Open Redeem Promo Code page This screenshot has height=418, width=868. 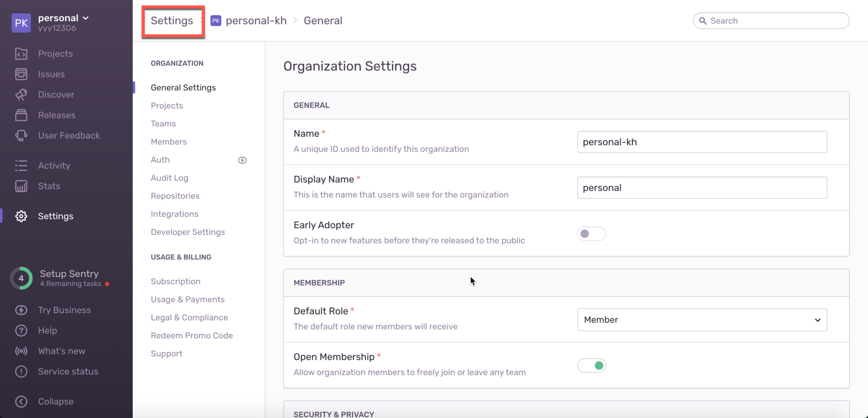(x=192, y=335)
